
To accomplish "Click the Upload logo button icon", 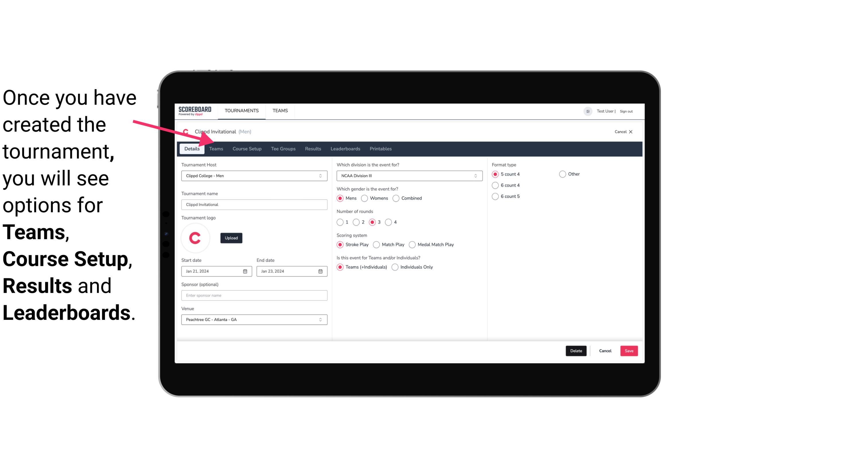I will tap(231, 238).
